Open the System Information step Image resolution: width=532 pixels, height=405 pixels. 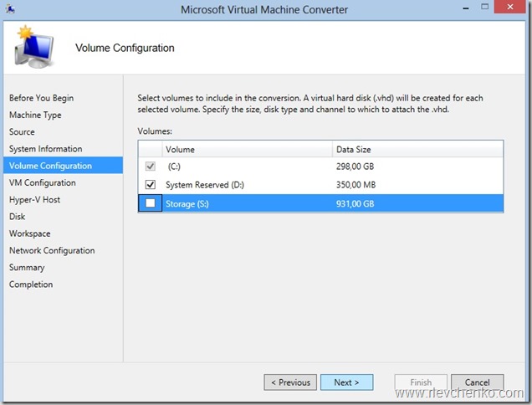tap(45, 149)
